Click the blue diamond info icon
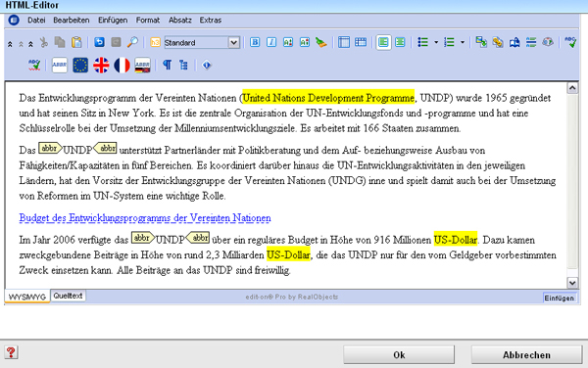This screenshot has width=588, height=368. point(206,66)
